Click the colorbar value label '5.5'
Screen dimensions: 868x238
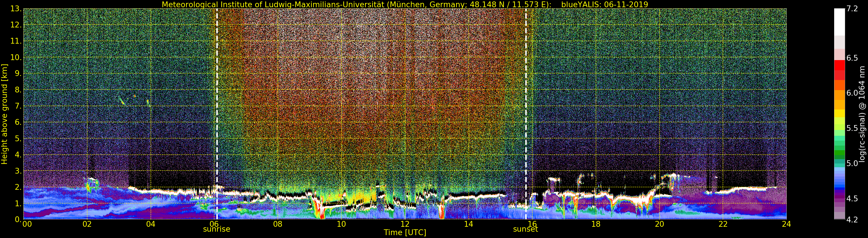coord(852,128)
